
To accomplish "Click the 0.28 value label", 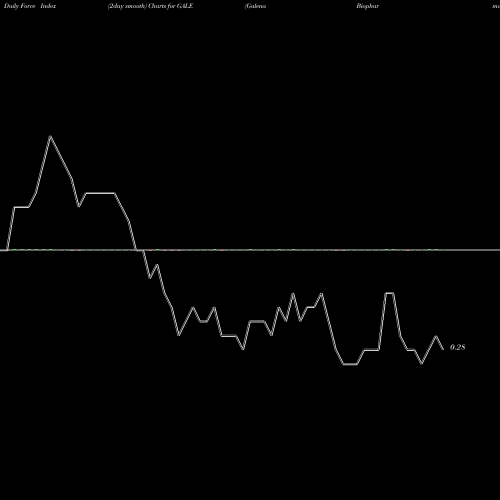I will [457, 347].
